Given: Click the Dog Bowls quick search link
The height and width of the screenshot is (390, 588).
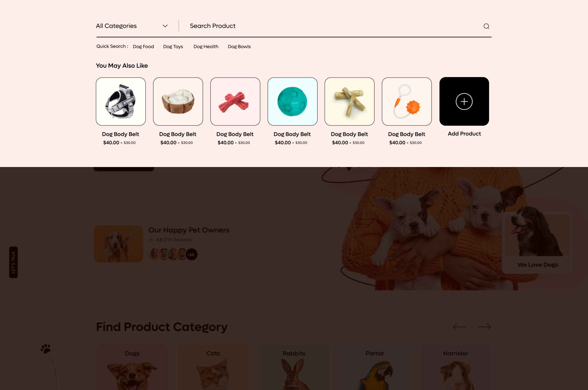Looking at the screenshot, I should pyautogui.click(x=239, y=46).
